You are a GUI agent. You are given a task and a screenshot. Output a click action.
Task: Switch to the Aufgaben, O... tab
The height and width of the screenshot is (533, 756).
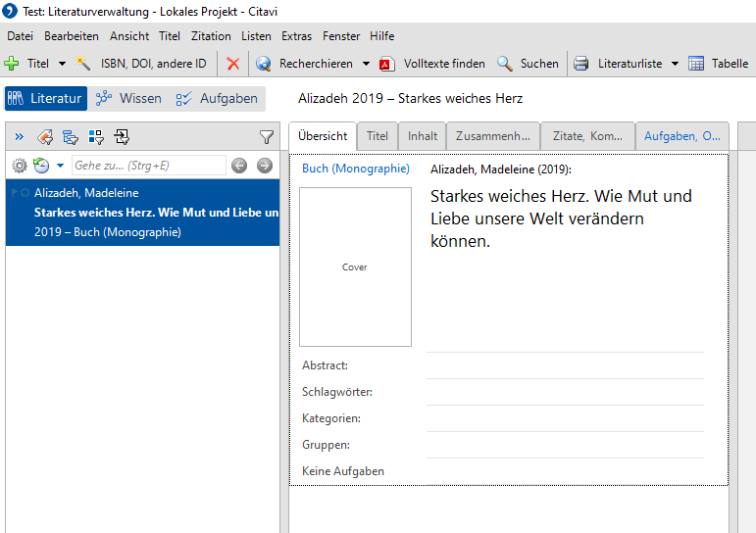point(682,136)
